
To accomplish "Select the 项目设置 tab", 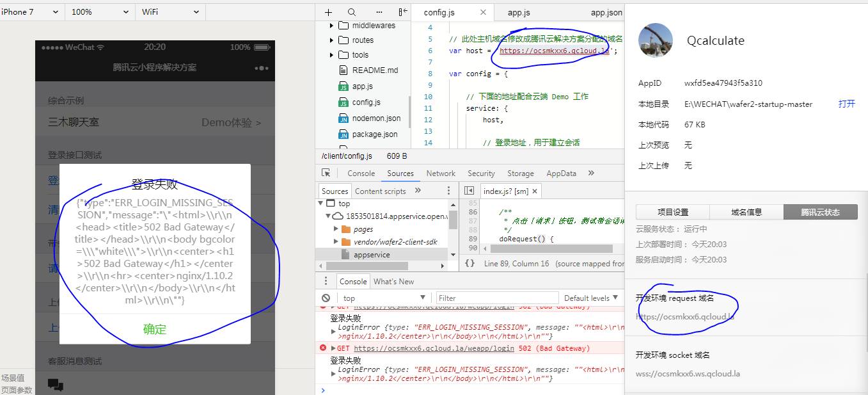I will [x=673, y=212].
